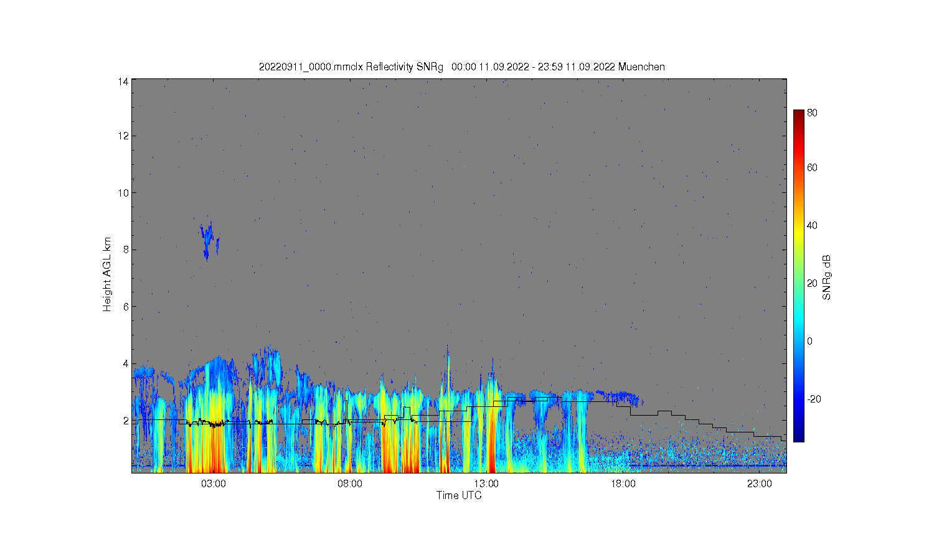Click the 'Height AGL km' y-axis label
Screen dimensions: 934x560
click(x=107, y=274)
